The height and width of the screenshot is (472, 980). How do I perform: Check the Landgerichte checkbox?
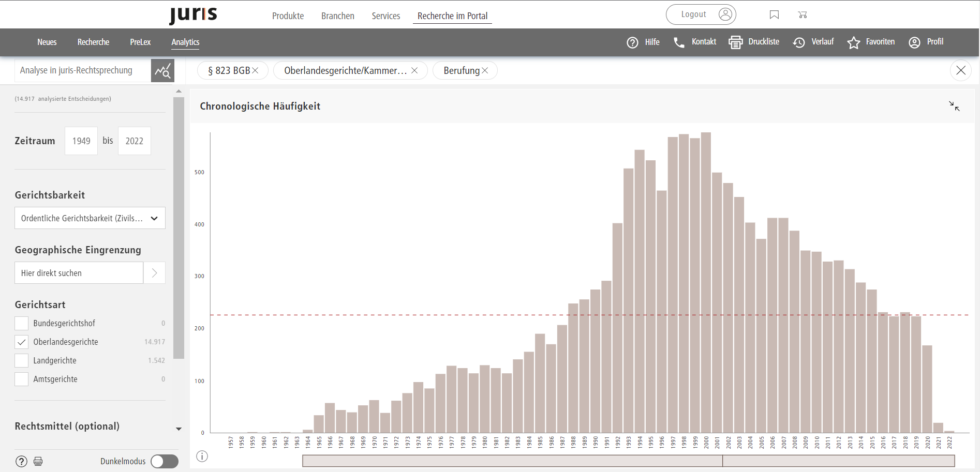pos(22,361)
